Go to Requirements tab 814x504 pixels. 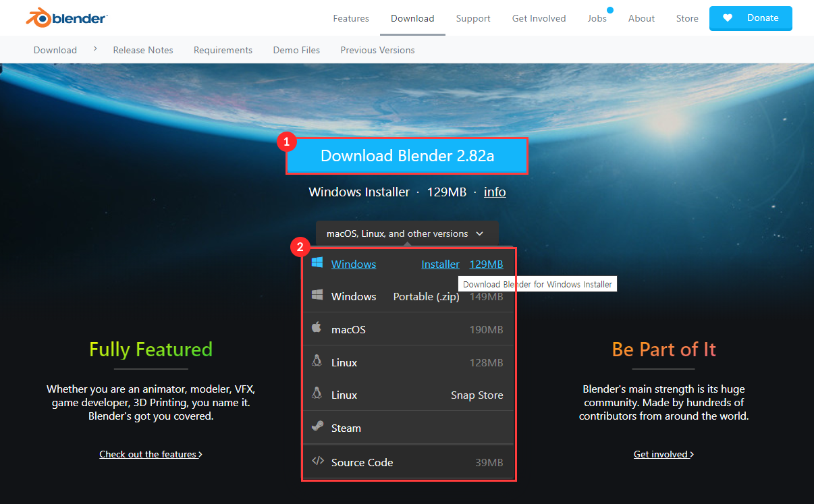[x=223, y=50]
